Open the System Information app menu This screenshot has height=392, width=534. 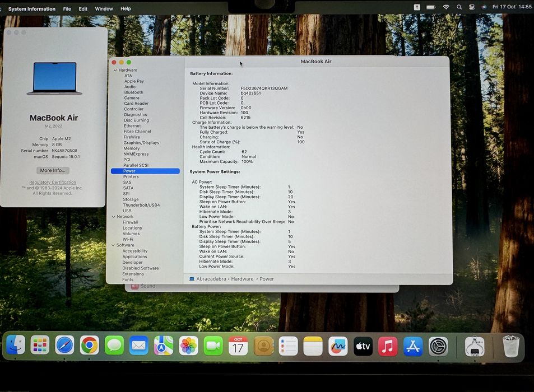click(x=32, y=9)
